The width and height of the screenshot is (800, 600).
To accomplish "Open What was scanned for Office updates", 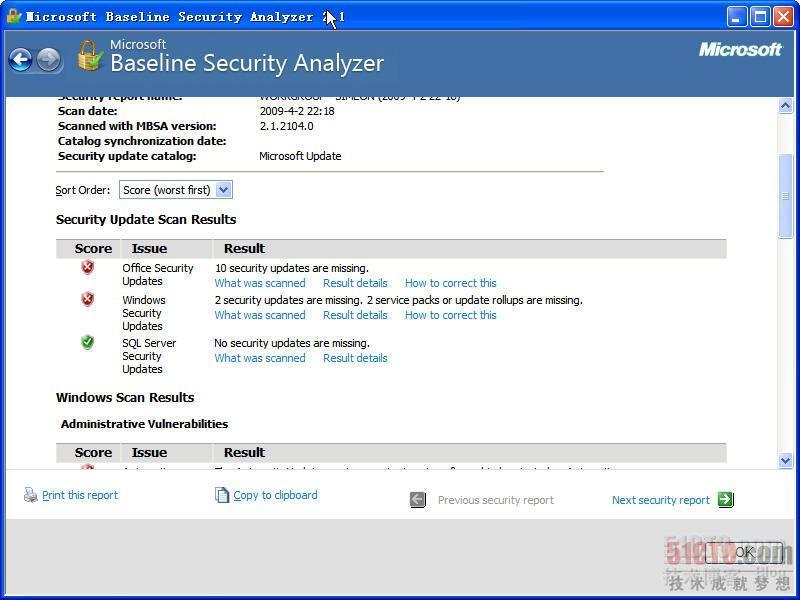I will 260,283.
